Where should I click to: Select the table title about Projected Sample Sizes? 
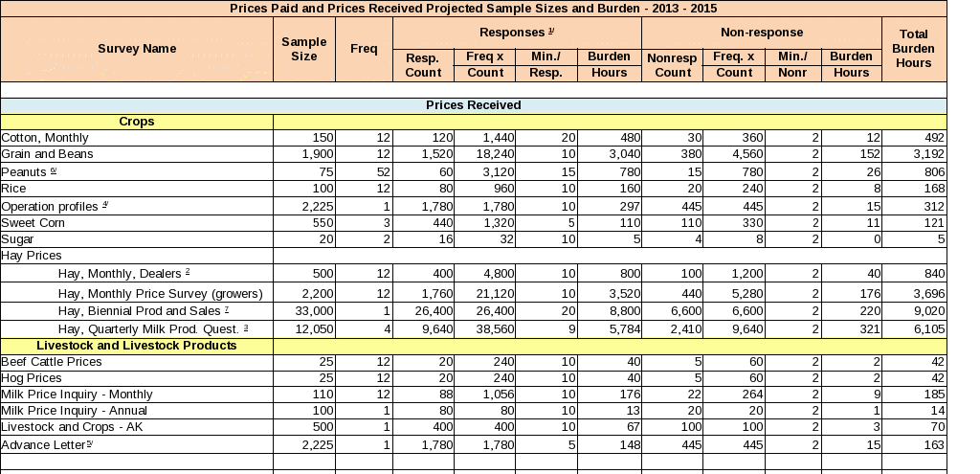473,8
